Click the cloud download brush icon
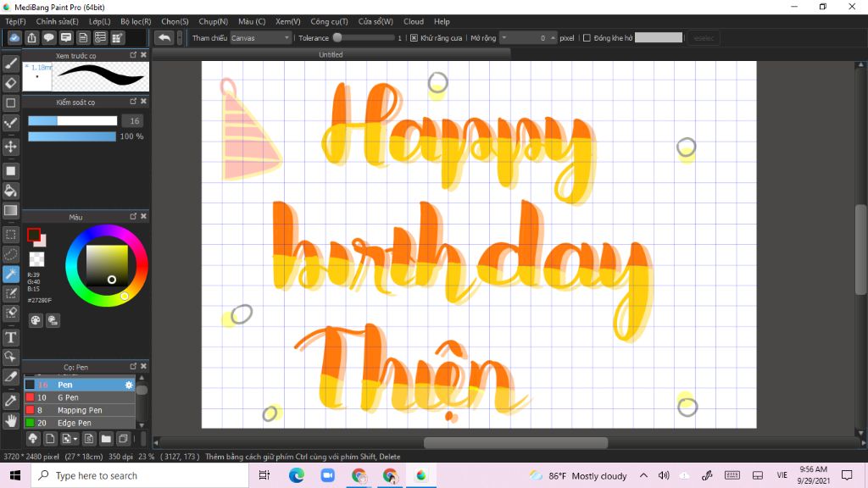868x488 pixels. pos(33,439)
